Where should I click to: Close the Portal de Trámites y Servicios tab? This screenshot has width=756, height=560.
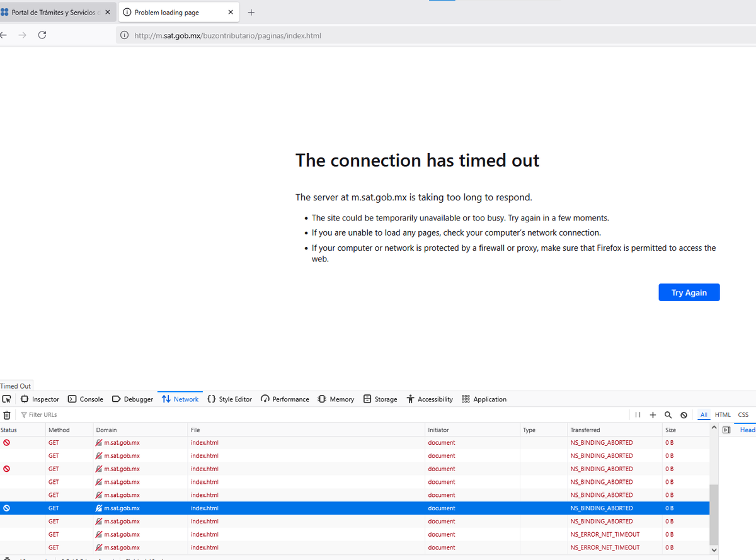tap(108, 13)
